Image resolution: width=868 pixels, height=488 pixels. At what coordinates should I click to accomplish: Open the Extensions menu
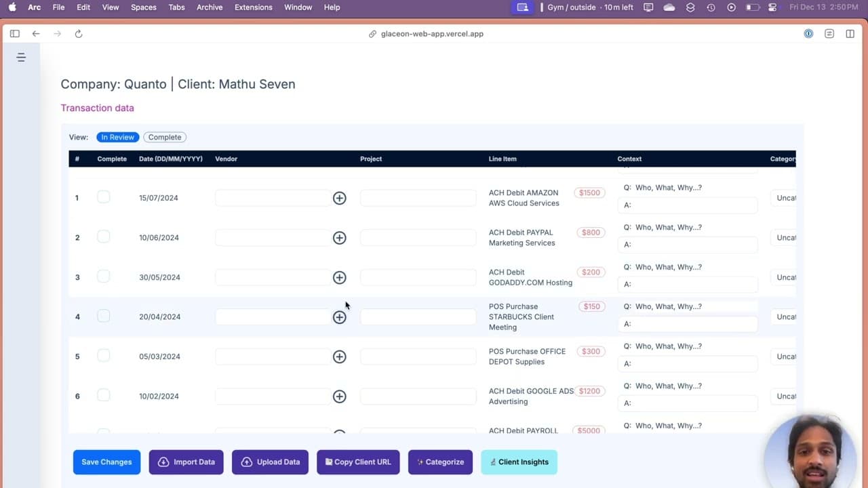point(254,7)
